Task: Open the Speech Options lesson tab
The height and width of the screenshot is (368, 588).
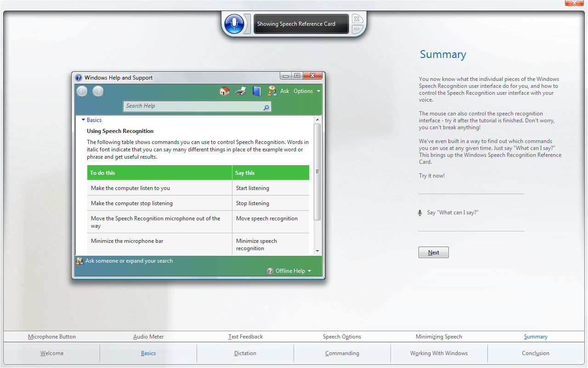Action: 342,337
